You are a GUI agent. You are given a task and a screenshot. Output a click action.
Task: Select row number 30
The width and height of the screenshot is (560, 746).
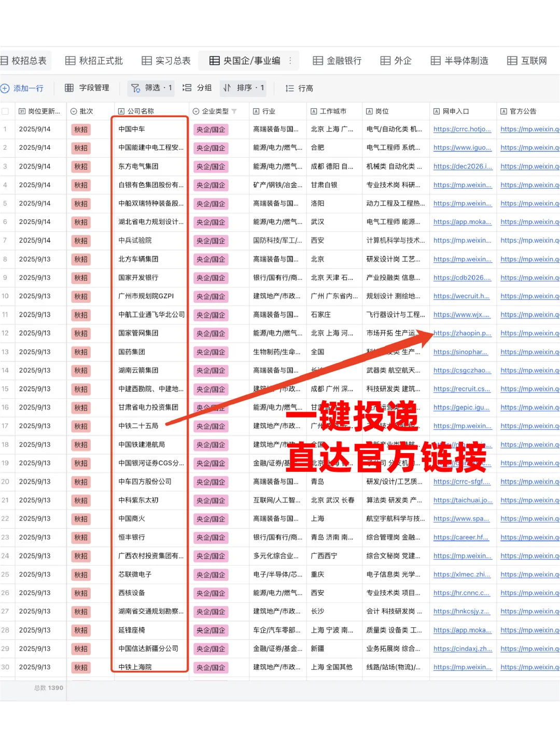pyautogui.click(x=5, y=667)
